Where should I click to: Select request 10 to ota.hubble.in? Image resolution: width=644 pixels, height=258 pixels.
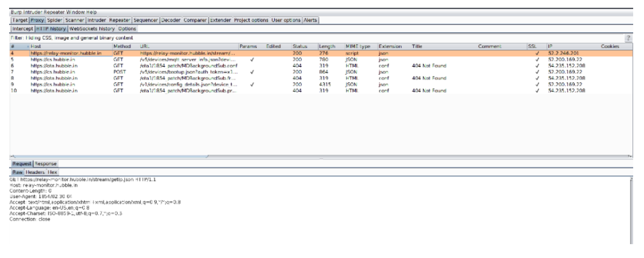coord(321,90)
